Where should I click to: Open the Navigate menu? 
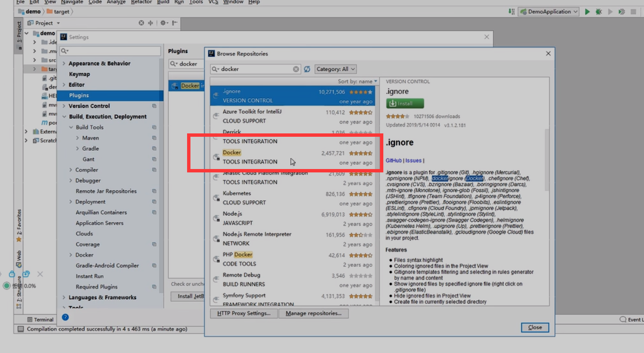click(x=72, y=2)
